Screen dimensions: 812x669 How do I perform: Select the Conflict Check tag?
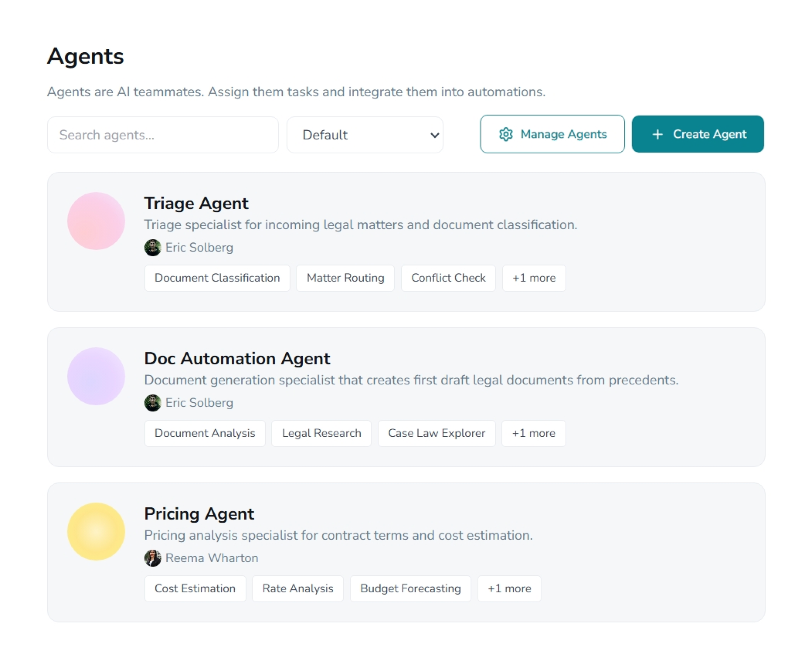click(x=448, y=278)
